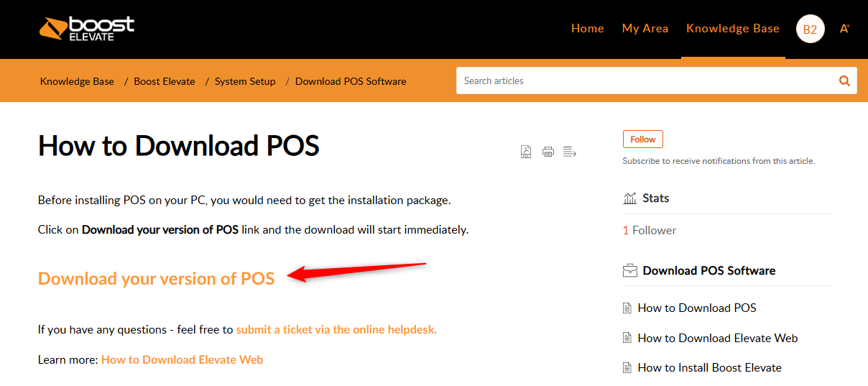Click the Subscribe to receive notifications text
This screenshot has height=386, width=868.
[719, 161]
